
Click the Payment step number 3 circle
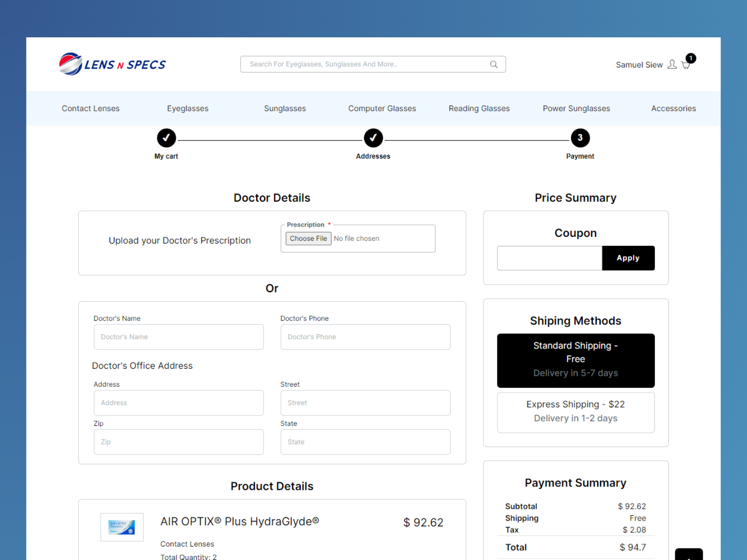[580, 138]
